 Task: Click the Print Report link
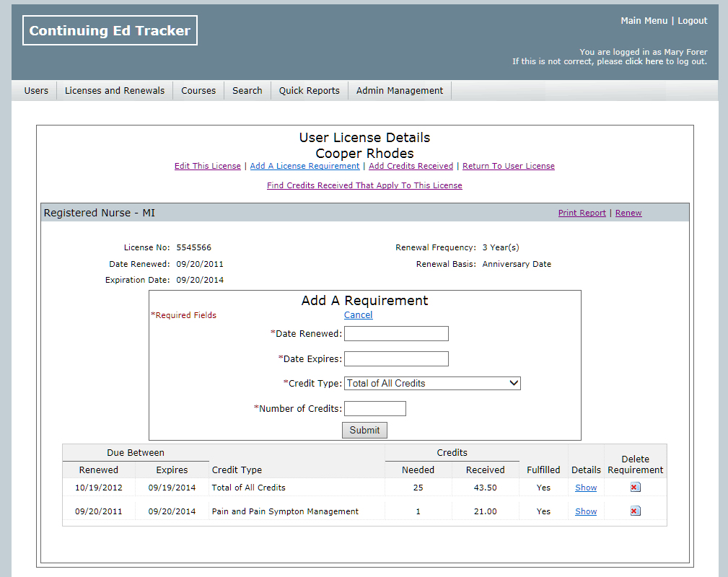click(x=582, y=213)
